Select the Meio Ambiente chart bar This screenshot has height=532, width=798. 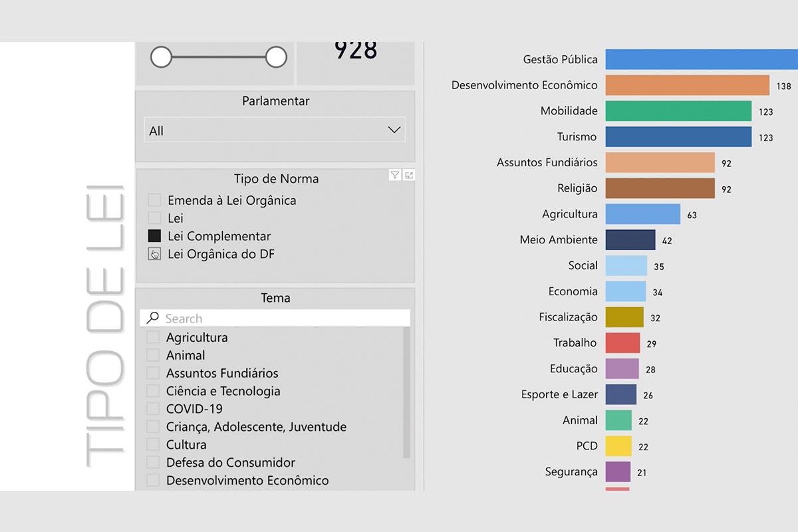click(x=630, y=239)
